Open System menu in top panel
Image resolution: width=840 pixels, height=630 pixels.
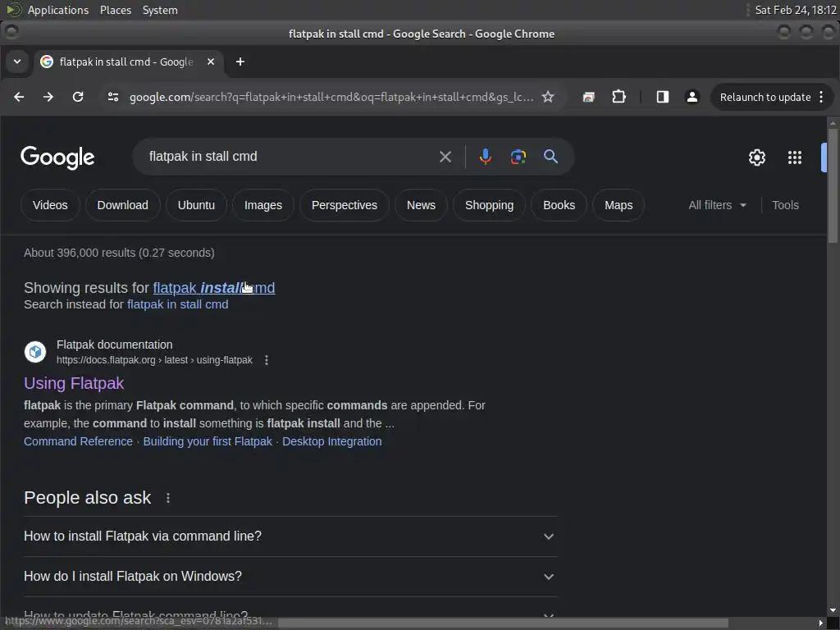point(160,10)
